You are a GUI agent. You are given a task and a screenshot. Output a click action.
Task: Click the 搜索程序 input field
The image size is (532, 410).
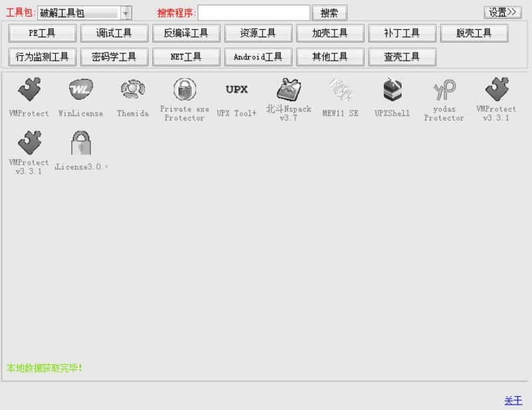(254, 13)
